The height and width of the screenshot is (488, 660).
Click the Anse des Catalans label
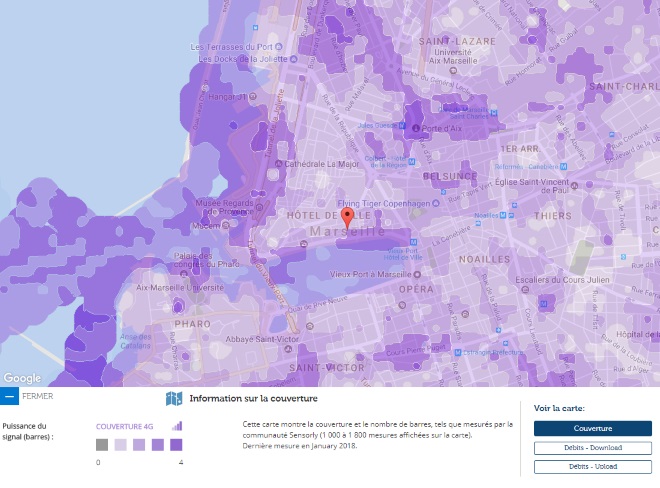click(136, 341)
